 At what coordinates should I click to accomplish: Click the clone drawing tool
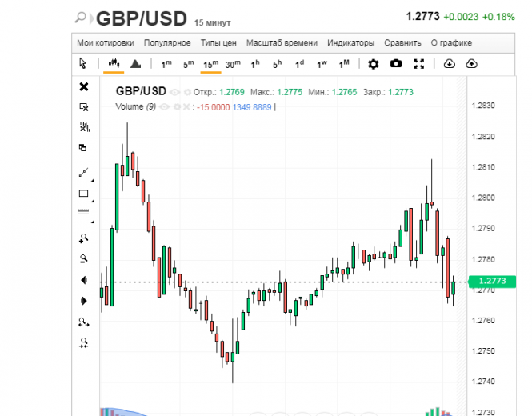[82, 148]
